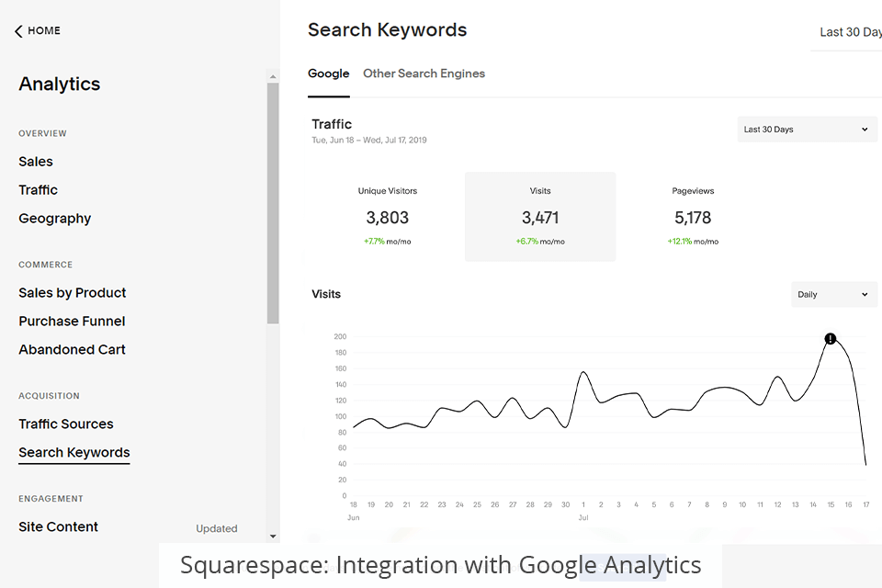
Task: Open Traffic Sources under Acquisition
Action: point(66,424)
